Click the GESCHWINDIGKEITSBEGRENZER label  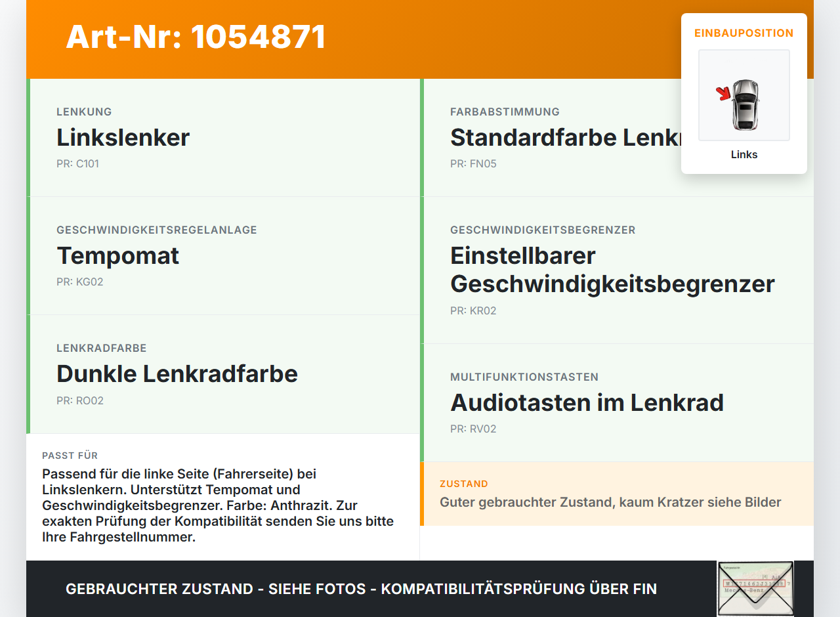(543, 230)
